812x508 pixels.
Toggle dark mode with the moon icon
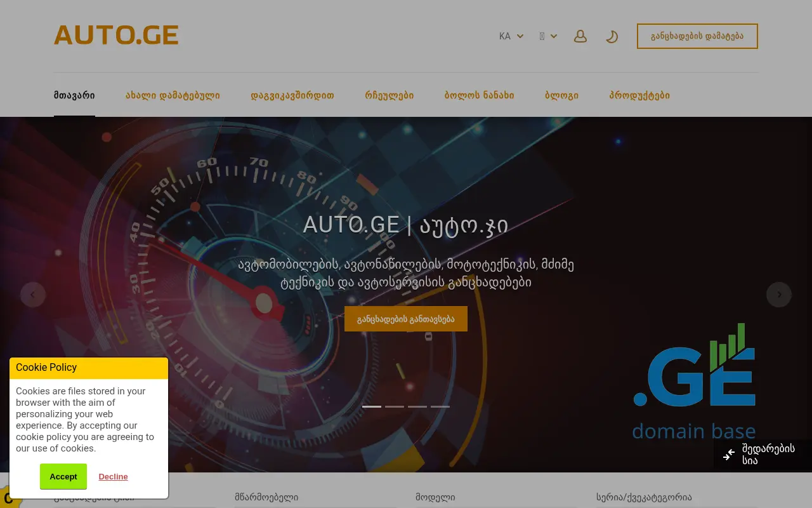(x=612, y=36)
